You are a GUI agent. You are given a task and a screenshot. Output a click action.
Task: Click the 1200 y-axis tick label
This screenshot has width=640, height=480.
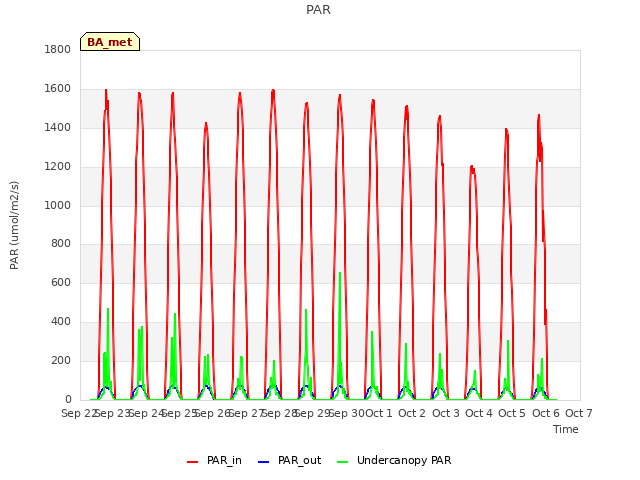[x=58, y=167]
